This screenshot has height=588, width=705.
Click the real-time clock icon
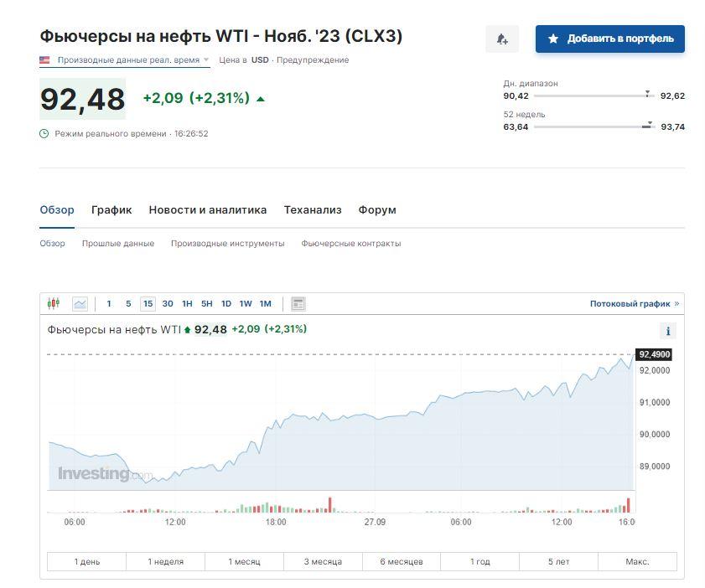tap(44, 133)
